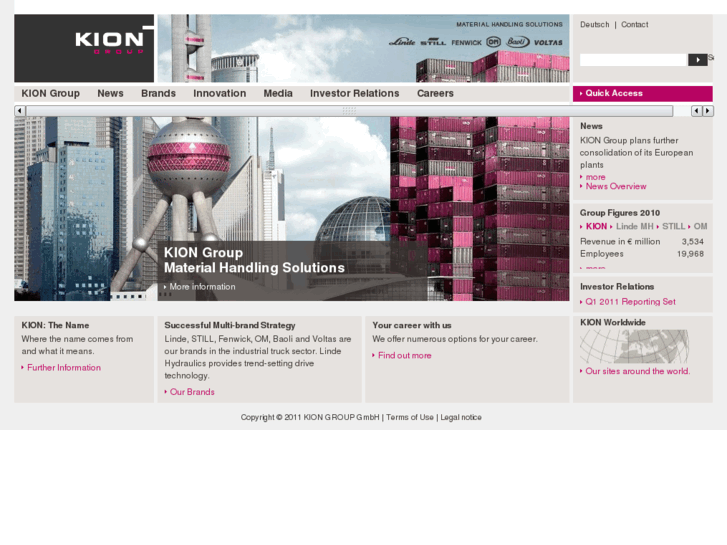Viewport: 727px width, 545px height.
Task: Open the Media menu item
Action: pos(278,93)
